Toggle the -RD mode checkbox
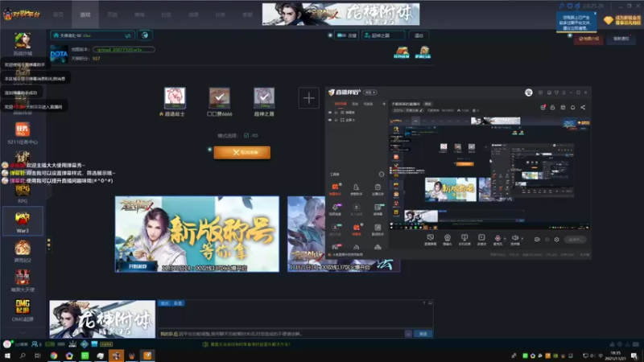 tap(246, 135)
